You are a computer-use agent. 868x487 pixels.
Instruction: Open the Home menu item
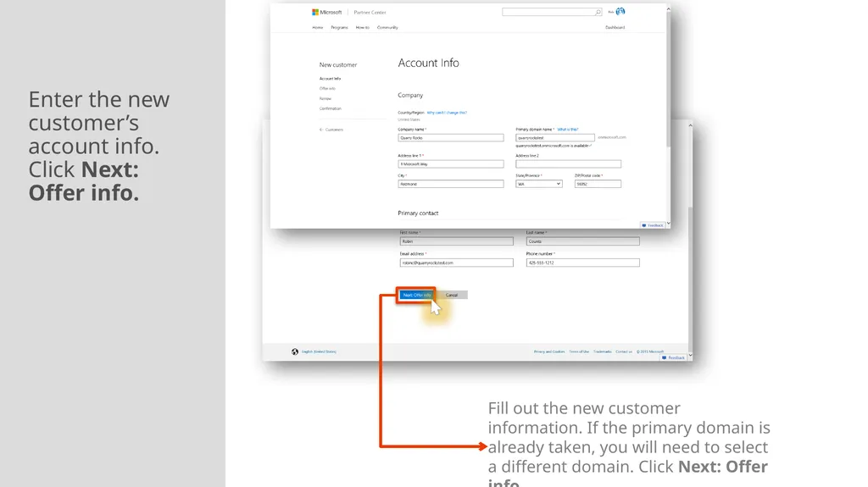tap(318, 28)
